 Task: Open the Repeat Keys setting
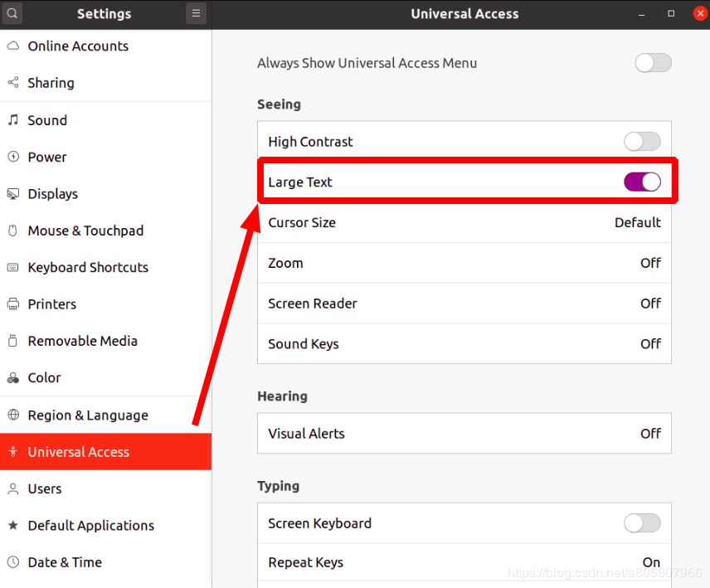point(464,562)
